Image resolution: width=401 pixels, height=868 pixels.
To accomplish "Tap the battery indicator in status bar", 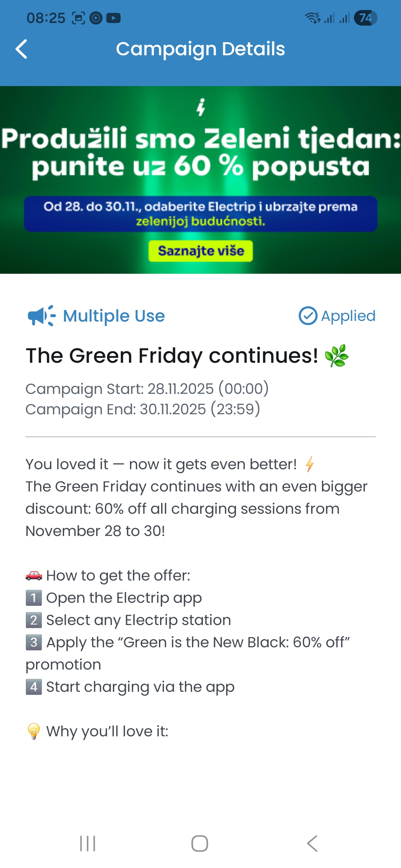I will [x=365, y=18].
